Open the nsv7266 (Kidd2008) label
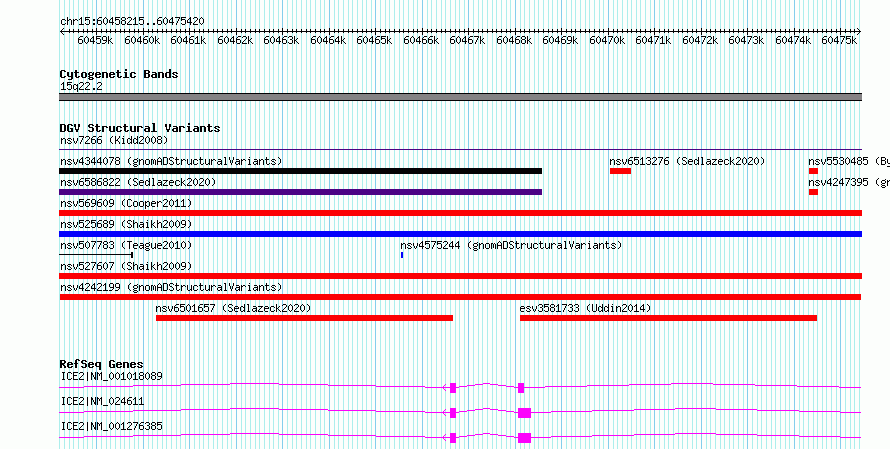This screenshot has height=449, width=890. pos(114,140)
